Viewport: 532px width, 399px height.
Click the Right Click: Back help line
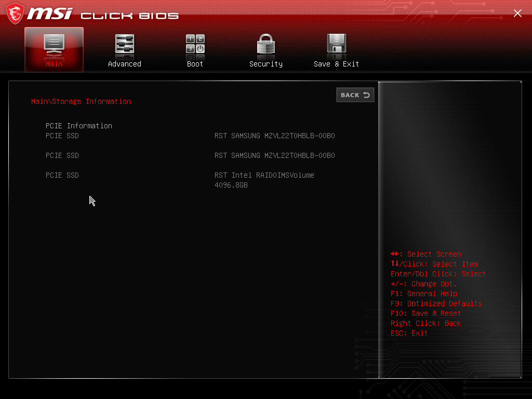click(425, 323)
